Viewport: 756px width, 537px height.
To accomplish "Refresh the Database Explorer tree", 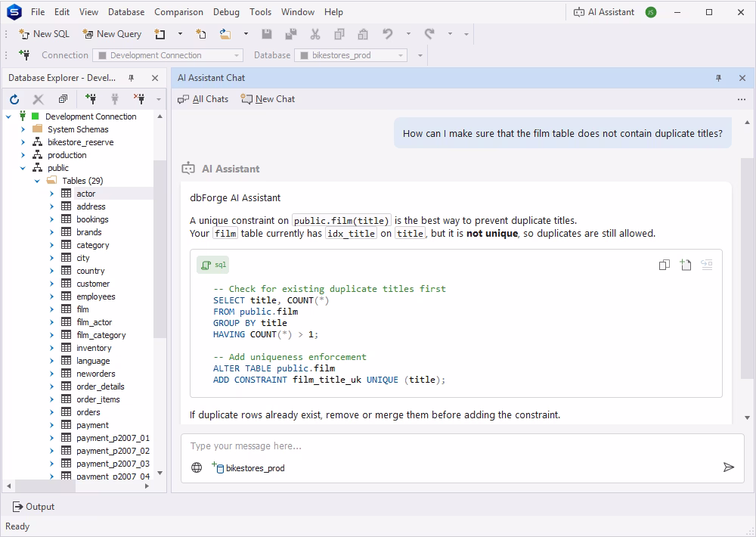I will (x=14, y=99).
